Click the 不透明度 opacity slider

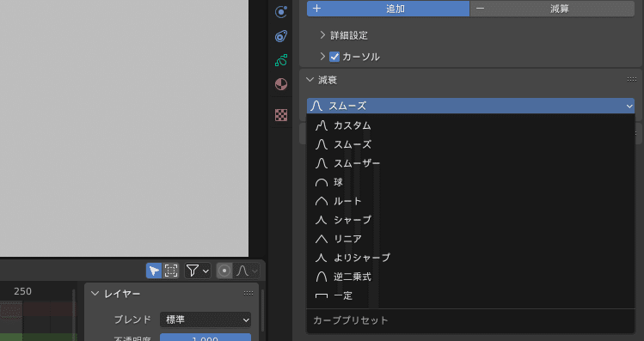tap(205, 338)
